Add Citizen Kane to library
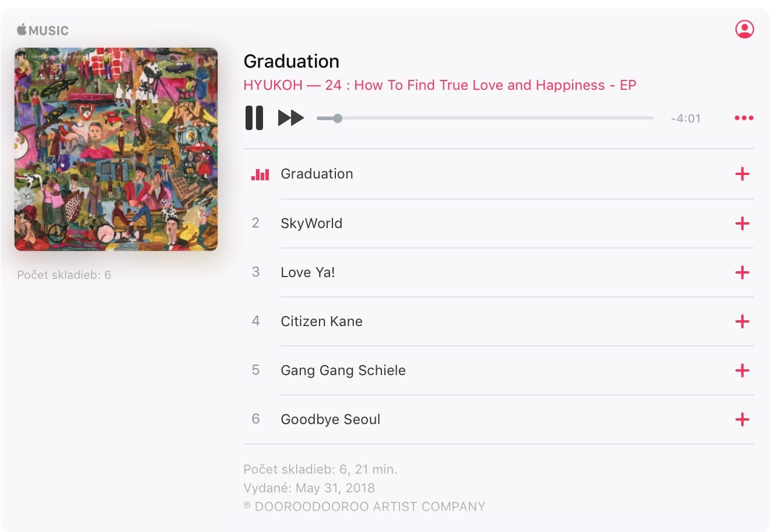771x532 pixels. coord(742,321)
